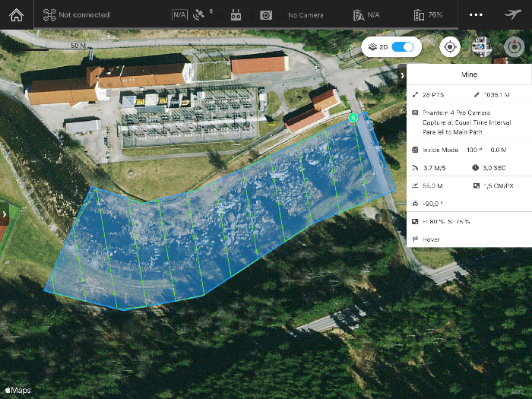Image resolution: width=532 pixels, height=399 pixels.
Task: Change the 3.7 M/S flight speed
Action: [435, 167]
